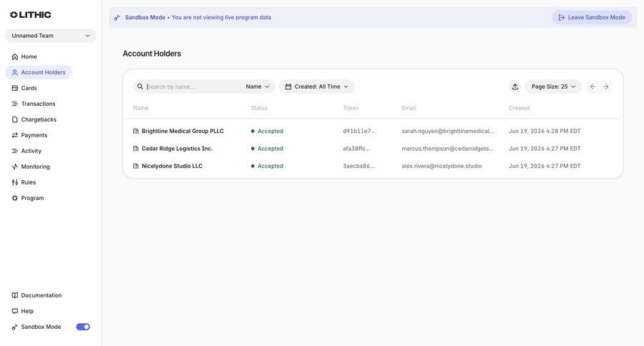The width and height of the screenshot is (644, 346).
Task: Click the Leave Sandbox Mode button
Action: tap(592, 17)
